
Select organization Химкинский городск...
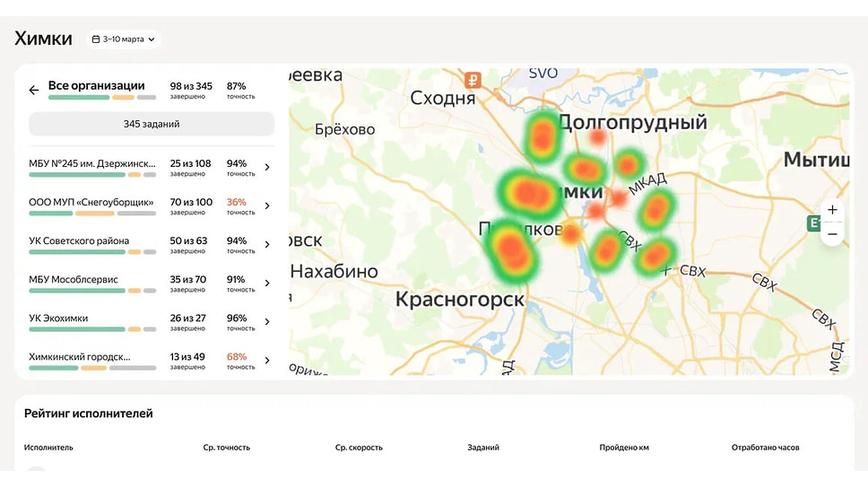(x=79, y=357)
